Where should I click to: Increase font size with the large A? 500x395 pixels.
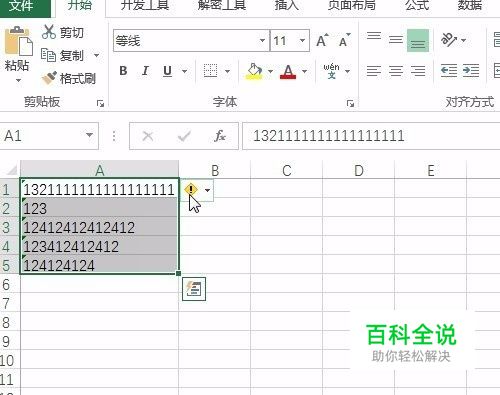pos(322,41)
